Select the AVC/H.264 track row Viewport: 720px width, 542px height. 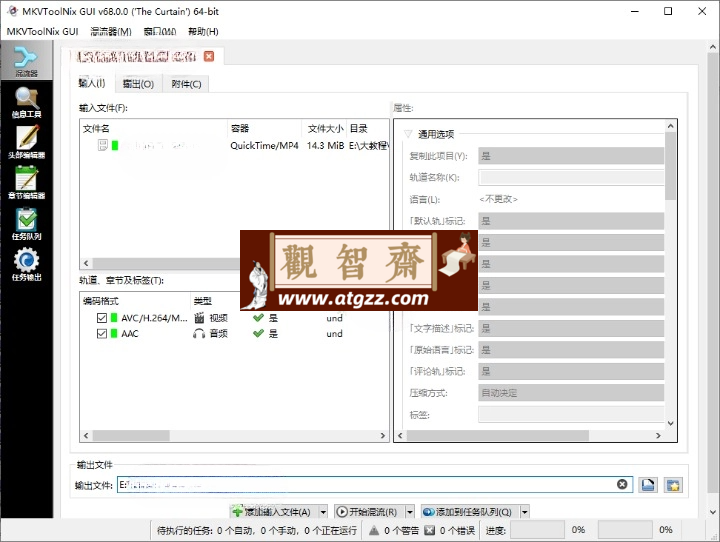coord(234,318)
